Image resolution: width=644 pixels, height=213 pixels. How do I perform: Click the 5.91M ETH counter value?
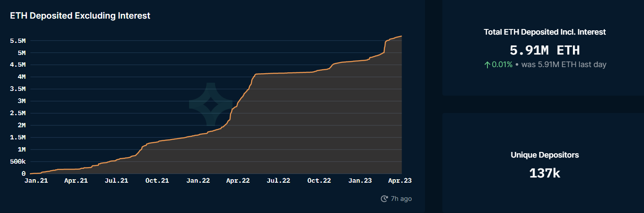point(545,50)
